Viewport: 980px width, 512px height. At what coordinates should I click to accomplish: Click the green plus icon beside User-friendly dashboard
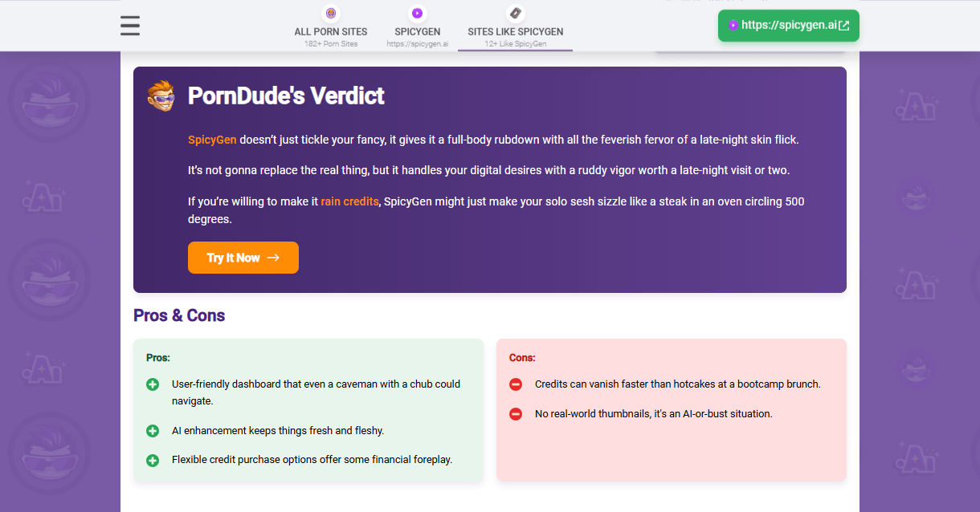[x=153, y=384]
